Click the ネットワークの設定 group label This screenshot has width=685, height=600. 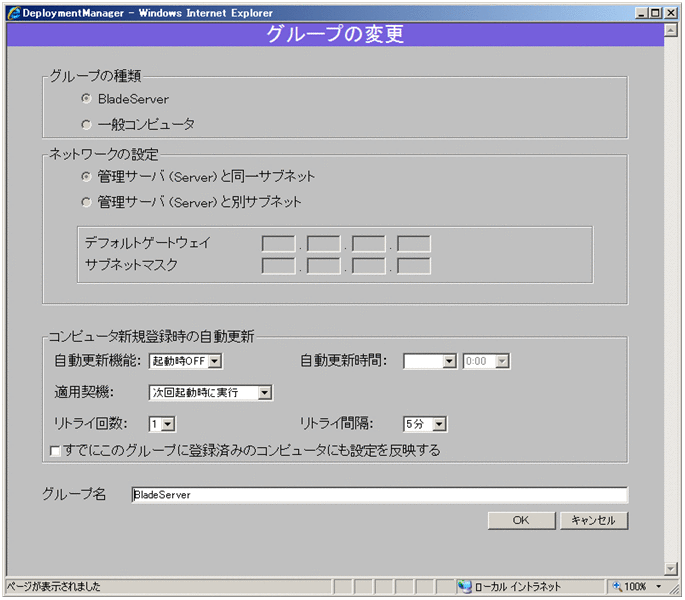tap(103, 154)
